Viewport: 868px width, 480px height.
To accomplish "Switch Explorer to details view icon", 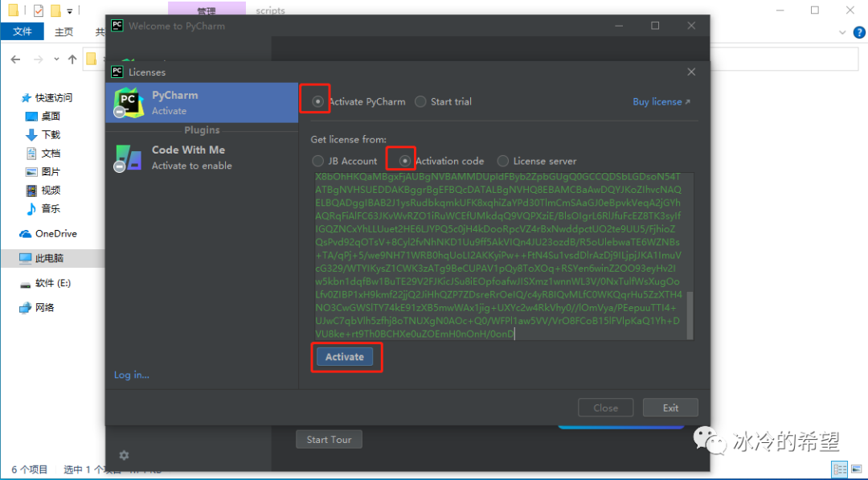I will (x=840, y=470).
